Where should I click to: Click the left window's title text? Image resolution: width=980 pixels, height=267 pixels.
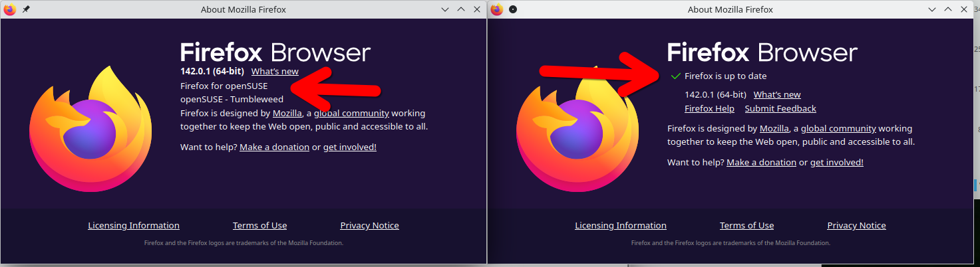[x=244, y=9]
